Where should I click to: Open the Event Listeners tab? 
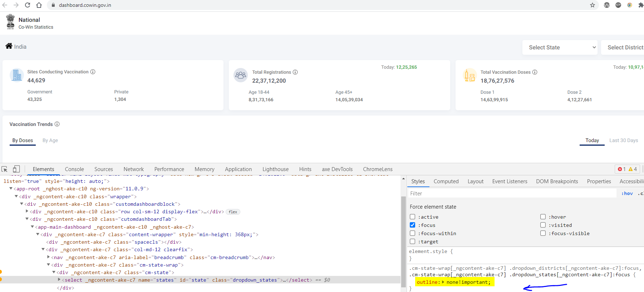click(510, 181)
